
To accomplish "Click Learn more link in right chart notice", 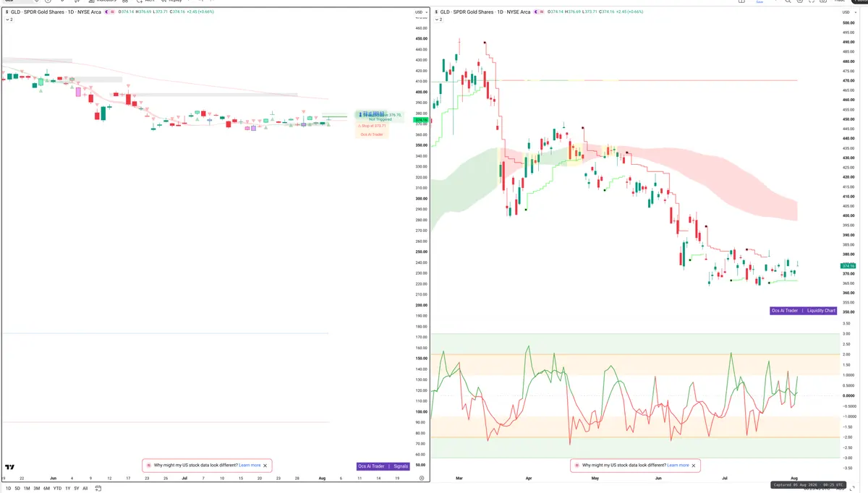I will point(678,466).
